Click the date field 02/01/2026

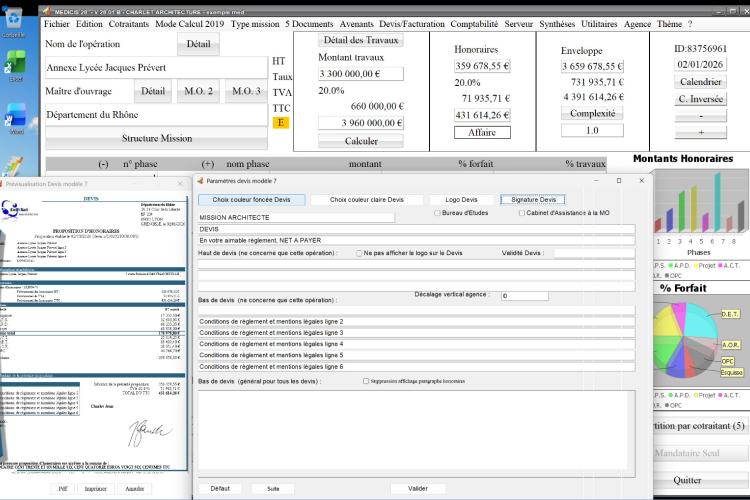click(x=700, y=65)
